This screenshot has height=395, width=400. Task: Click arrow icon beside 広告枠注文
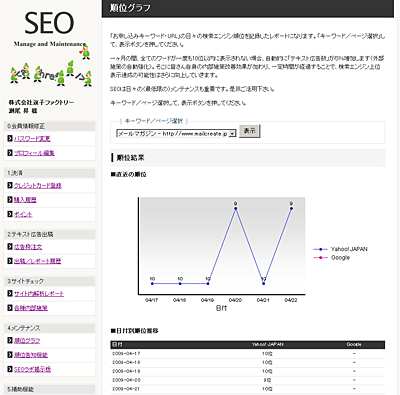10,246
